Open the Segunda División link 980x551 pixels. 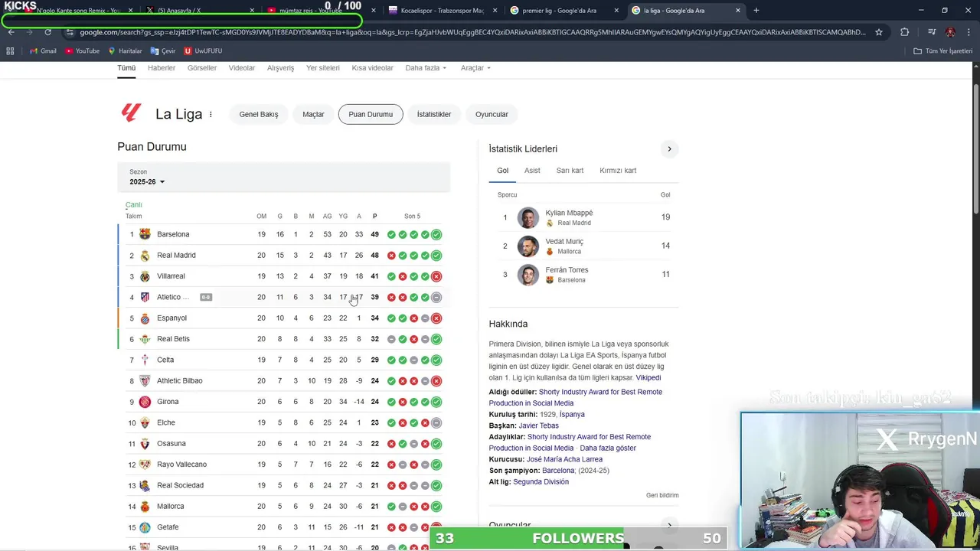coord(541,482)
